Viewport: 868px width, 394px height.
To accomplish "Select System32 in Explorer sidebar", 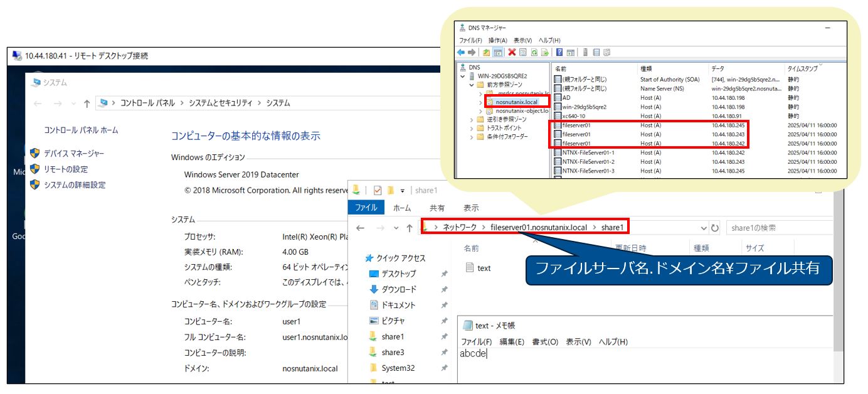I will [398, 368].
